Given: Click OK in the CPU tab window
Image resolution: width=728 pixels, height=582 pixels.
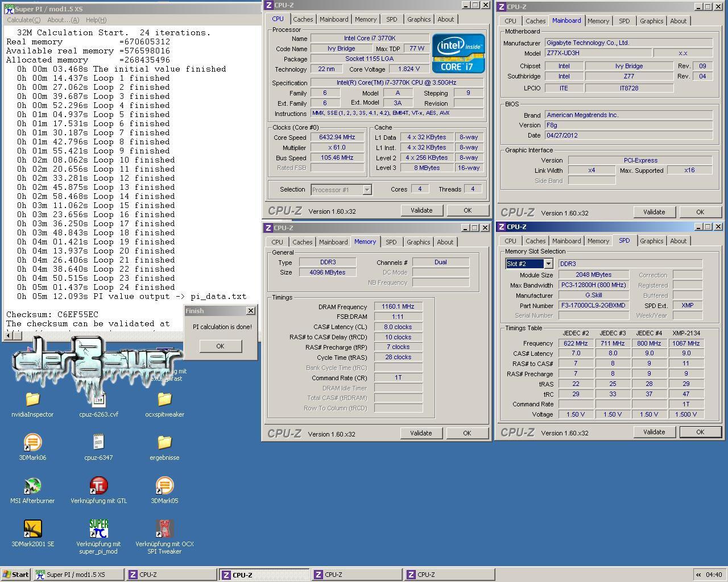Looking at the screenshot, I should 468,210.
